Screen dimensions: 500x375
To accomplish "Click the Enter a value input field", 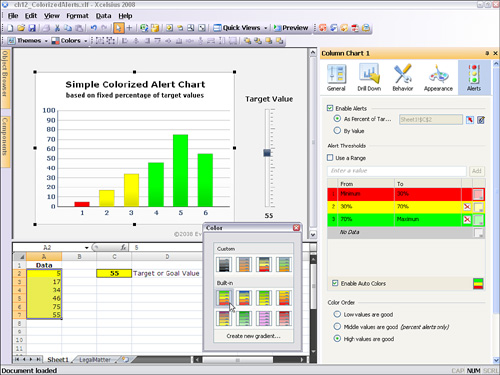I will click(x=397, y=171).
